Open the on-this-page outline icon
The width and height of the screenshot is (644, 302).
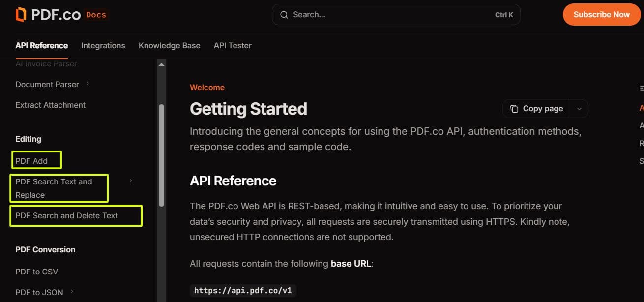coord(642,88)
